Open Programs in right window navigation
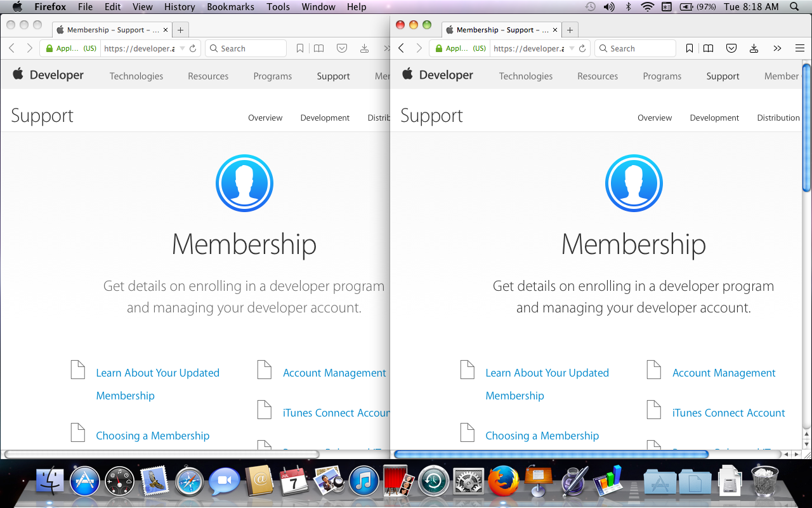The width and height of the screenshot is (812, 508). tap(662, 76)
